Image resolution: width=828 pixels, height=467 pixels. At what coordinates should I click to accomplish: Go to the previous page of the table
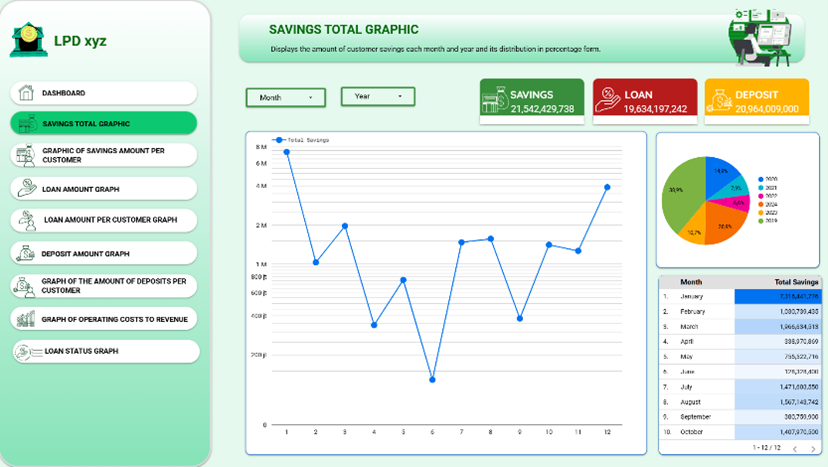(794, 449)
